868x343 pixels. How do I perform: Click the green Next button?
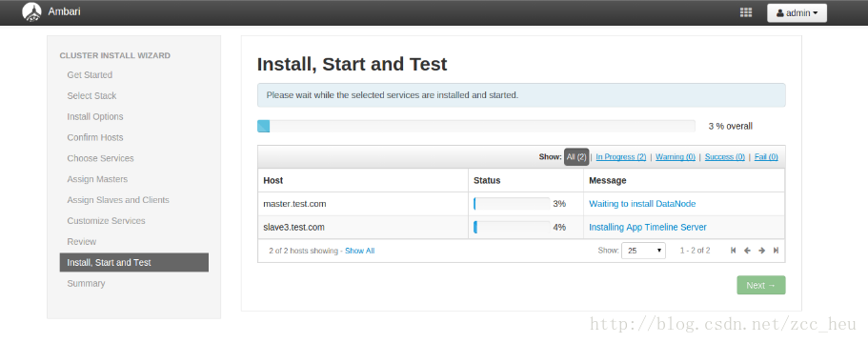pyautogui.click(x=760, y=286)
